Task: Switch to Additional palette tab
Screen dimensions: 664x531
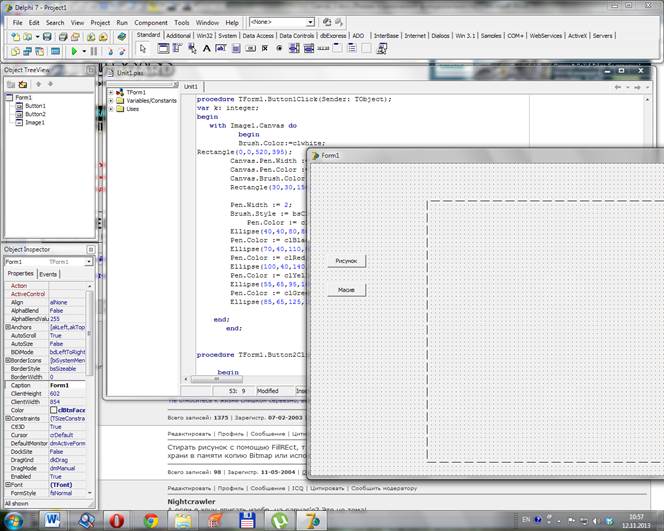Action: coord(178,36)
